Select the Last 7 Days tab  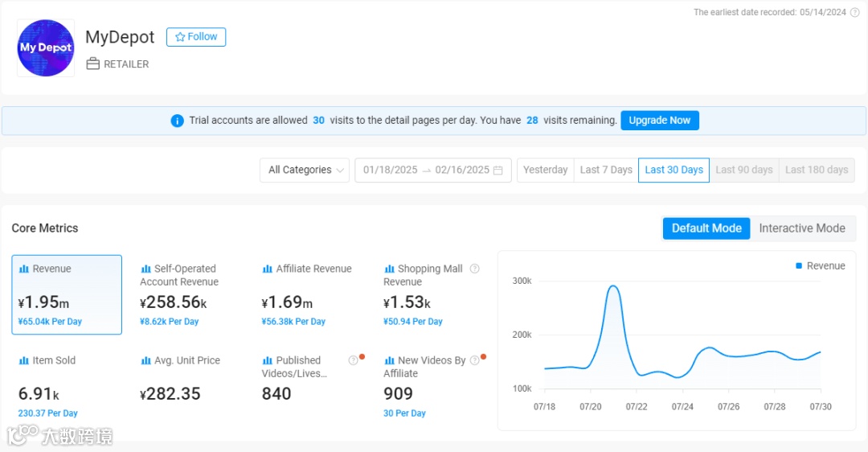click(606, 170)
